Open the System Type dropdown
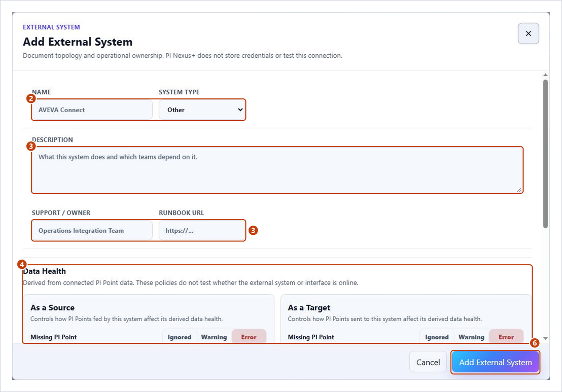562x392 pixels. click(202, 110)
